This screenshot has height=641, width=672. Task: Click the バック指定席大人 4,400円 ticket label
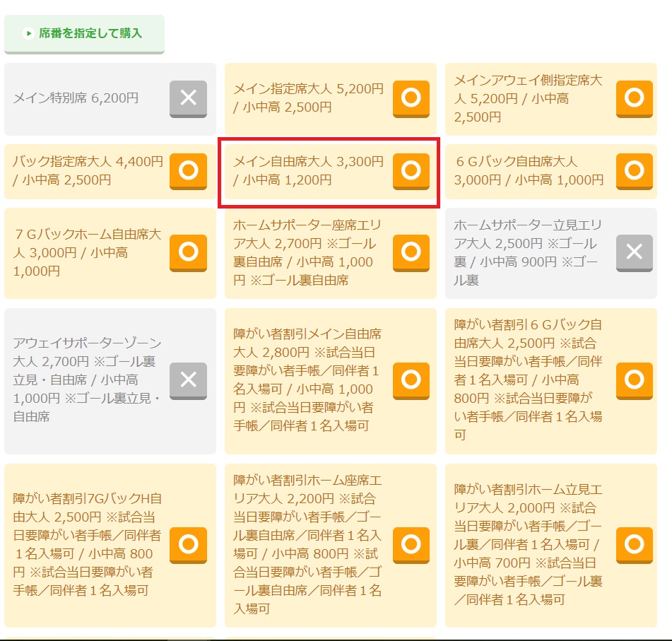click(88, 170)
